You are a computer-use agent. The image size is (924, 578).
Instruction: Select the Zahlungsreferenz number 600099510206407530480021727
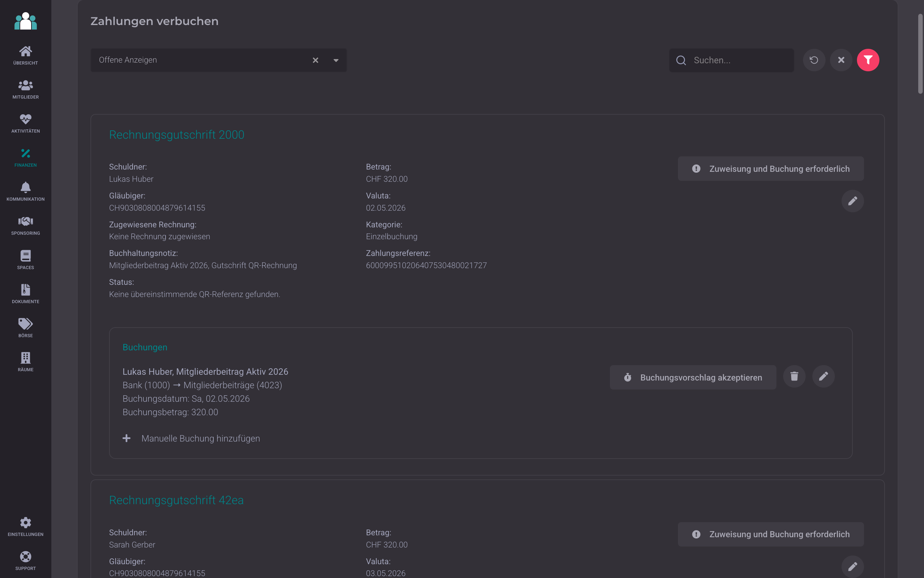coord(426,265)
